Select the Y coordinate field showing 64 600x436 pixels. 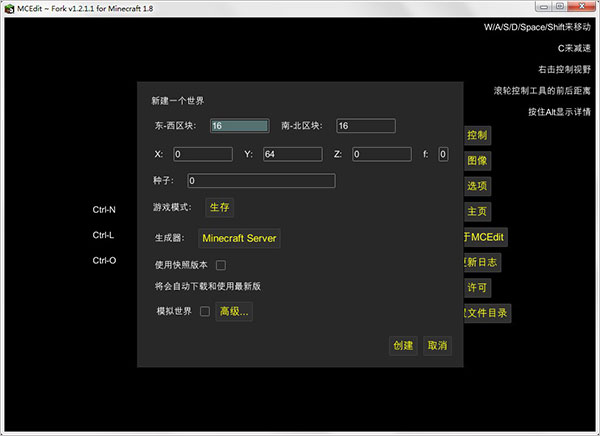pos(293,154)
